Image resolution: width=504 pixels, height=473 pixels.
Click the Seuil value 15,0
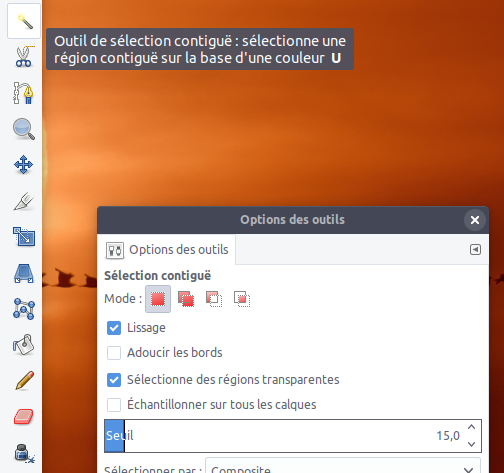[448, 436]
